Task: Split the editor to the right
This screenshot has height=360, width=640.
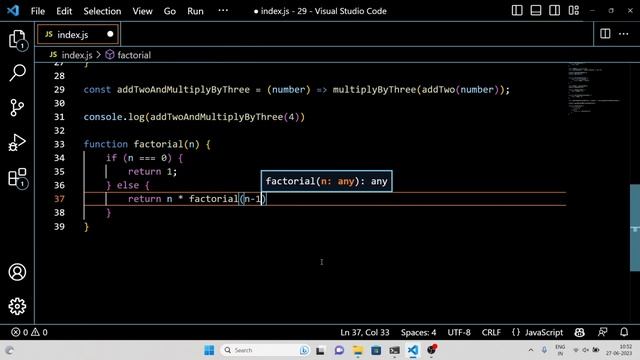Action: pyautogui.click(x=605, y=34)
